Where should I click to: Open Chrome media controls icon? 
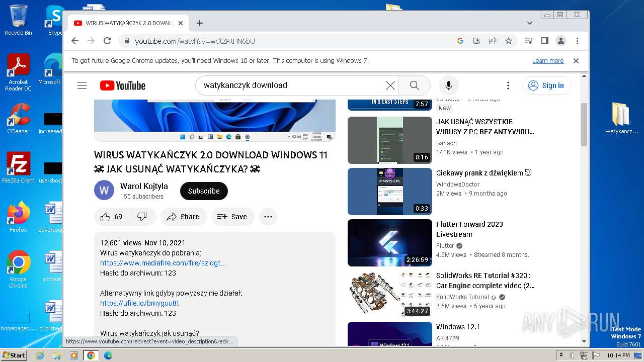click(x=528, y=41)
